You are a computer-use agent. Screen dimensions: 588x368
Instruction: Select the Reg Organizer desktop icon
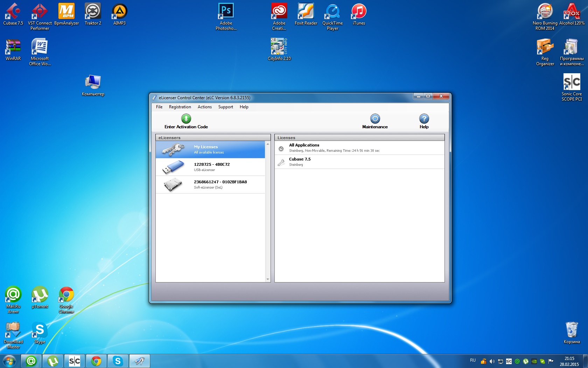[545, 52]
